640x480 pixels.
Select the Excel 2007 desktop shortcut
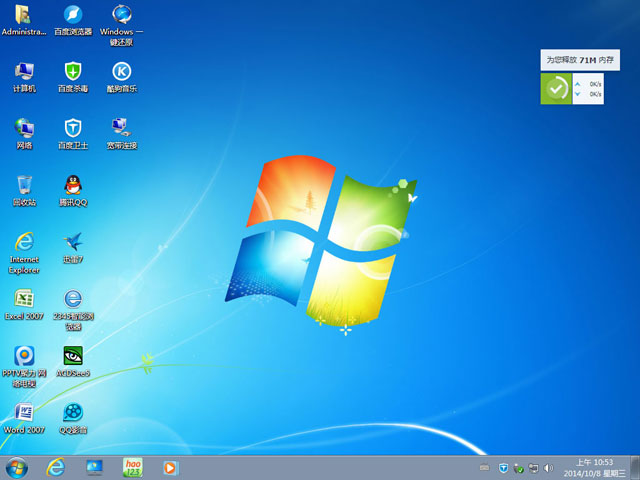(24, 304)
